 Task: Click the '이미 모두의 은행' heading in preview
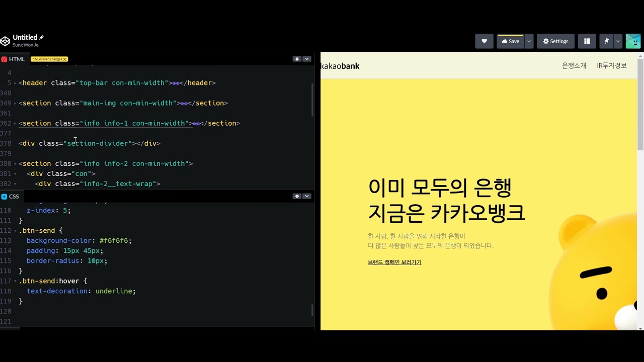click(x=440, y=188)
